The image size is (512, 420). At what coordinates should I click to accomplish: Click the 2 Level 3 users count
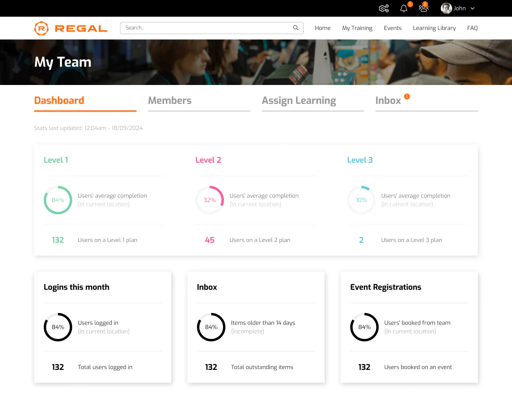click(x=361, y=240)
